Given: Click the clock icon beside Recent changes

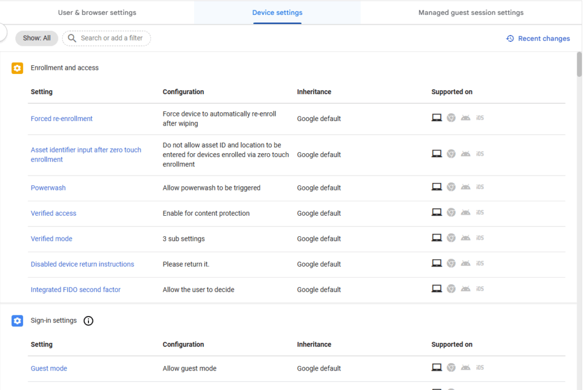Looking at the screenshot, I should pyautogui.click(x=510, y=38).
